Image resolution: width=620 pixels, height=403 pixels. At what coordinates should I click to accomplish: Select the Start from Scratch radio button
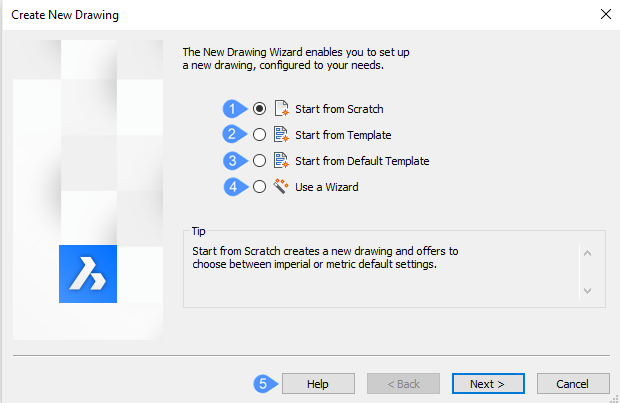tap(260, 108)
